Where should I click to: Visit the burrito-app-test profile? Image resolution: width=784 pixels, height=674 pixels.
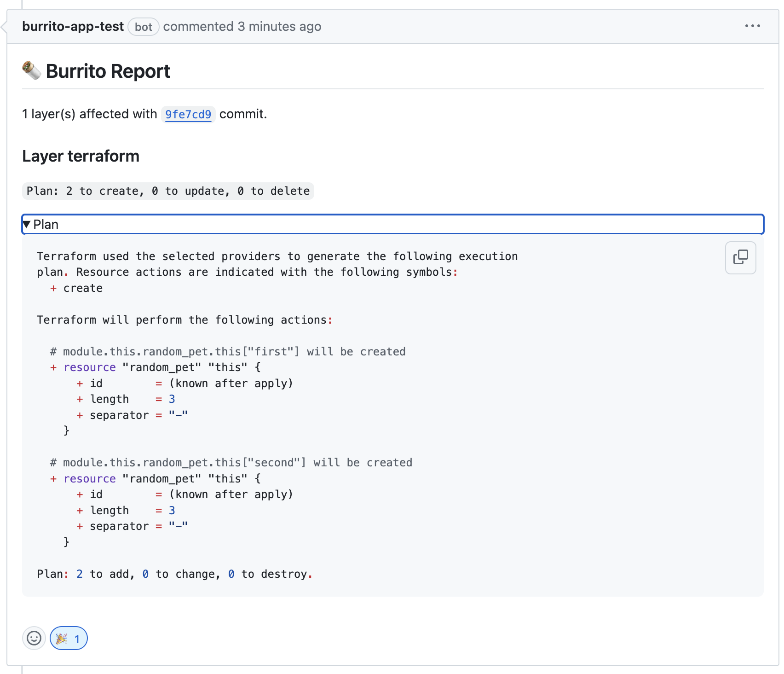(73, 26)
